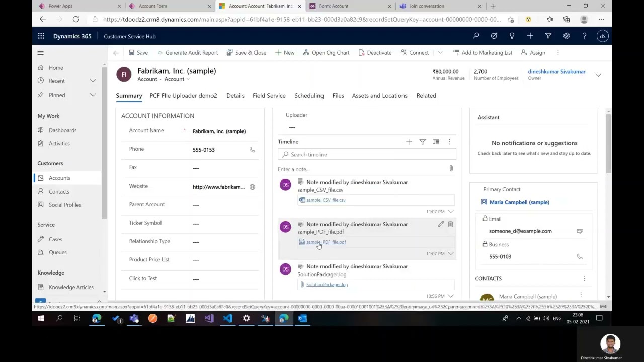This screenshot has width=644, height=362.
Task: Open the settings gear in Dynamics header
Action: 567,36
